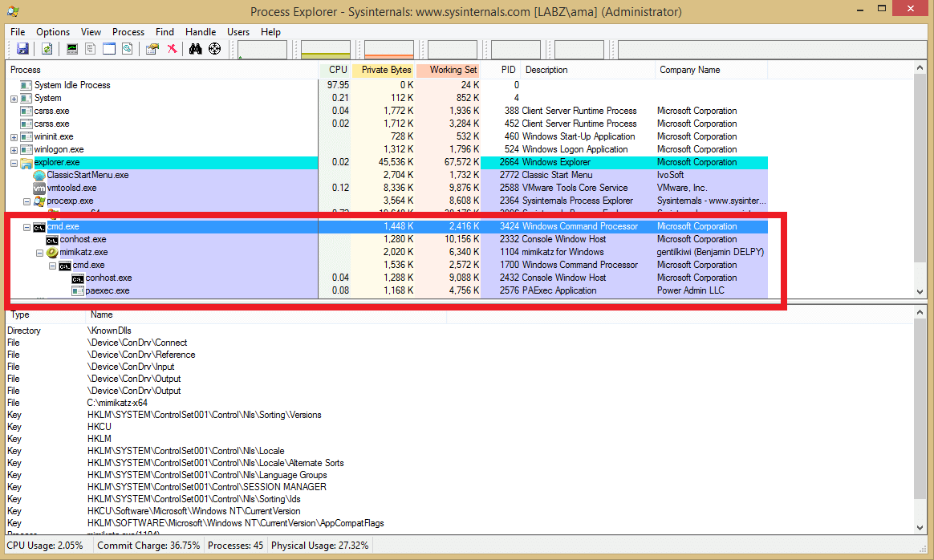
Task: Sort by the CPU column header
Action: 335,71
